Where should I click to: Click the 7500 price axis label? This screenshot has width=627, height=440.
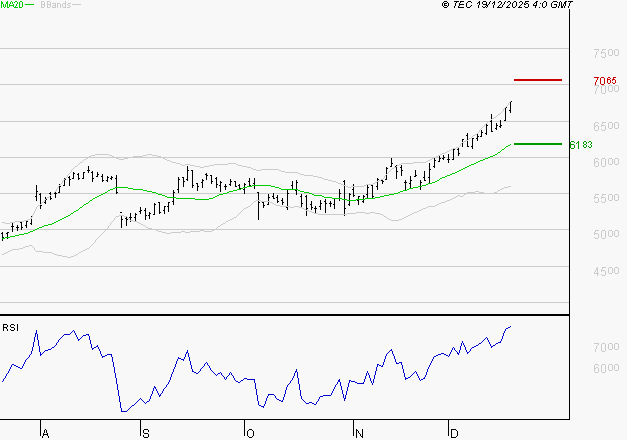(606, 53)
